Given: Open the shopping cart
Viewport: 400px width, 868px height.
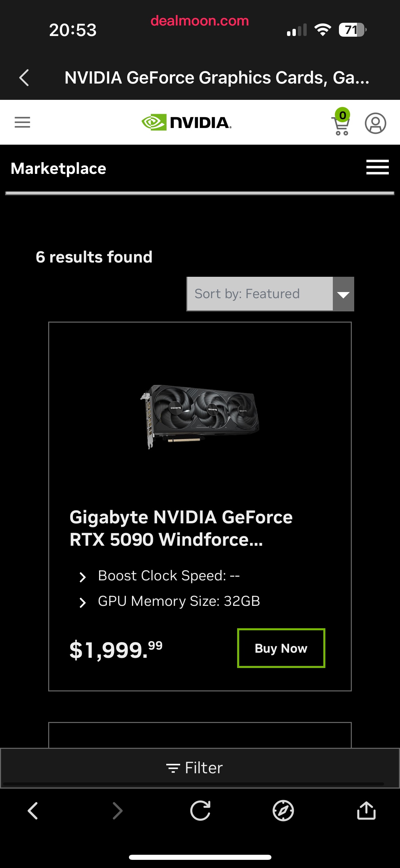Looking at the screenshot, I should coord(341,122).
